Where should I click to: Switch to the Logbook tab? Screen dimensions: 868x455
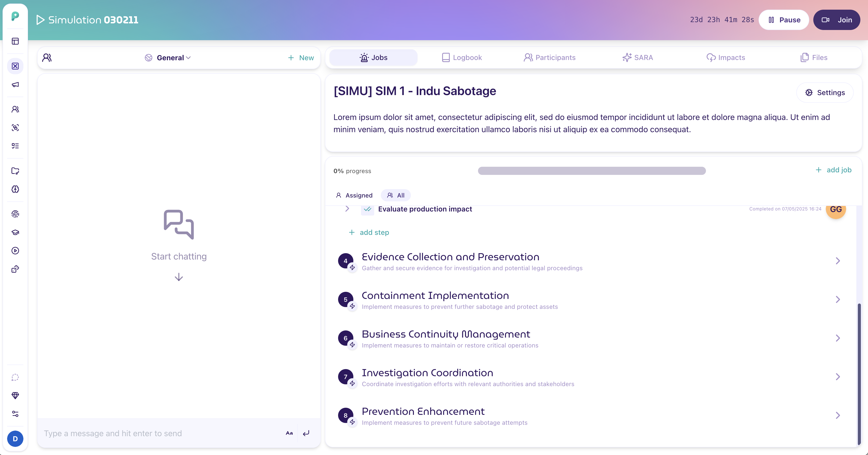[x=462, y=58]
